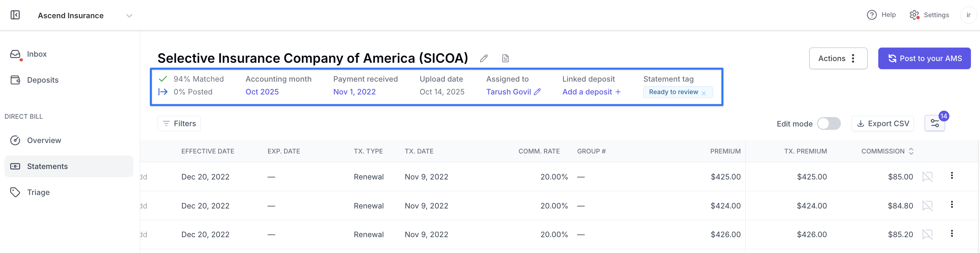Export the table as CSV
The height and width of the screenshot is (253, 980).
point(883,123)
